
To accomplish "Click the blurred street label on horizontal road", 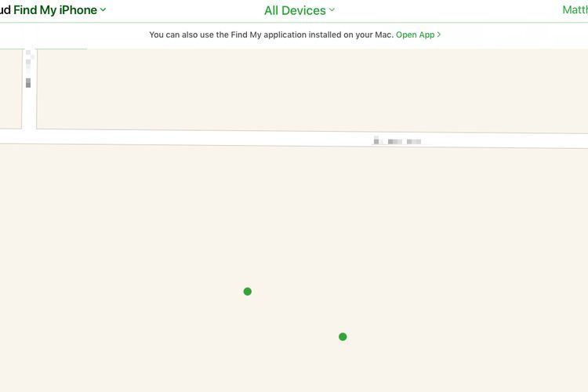I will click(x=397, y=141).
